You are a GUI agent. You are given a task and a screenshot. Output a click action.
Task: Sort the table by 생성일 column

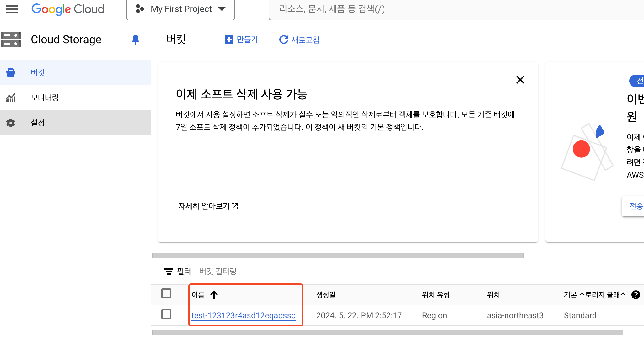pyautogui.click(x=326, y=295)
